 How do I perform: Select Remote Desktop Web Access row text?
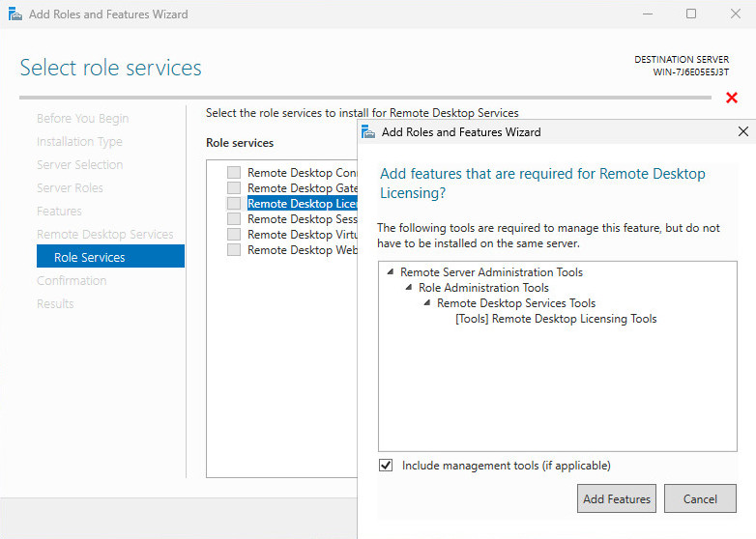[303, 249]
